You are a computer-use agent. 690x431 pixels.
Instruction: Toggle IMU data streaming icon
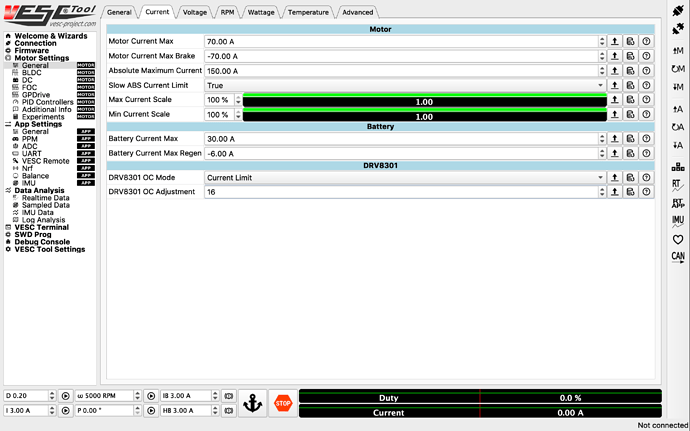678,221
